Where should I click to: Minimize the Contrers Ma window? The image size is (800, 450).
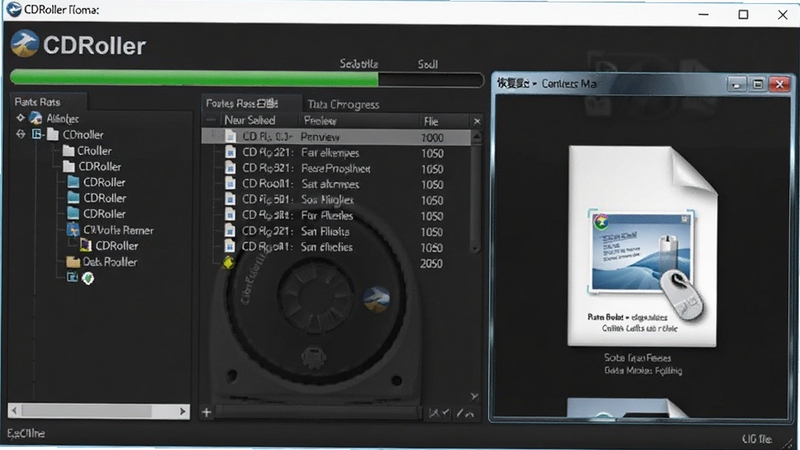[736, 84]
